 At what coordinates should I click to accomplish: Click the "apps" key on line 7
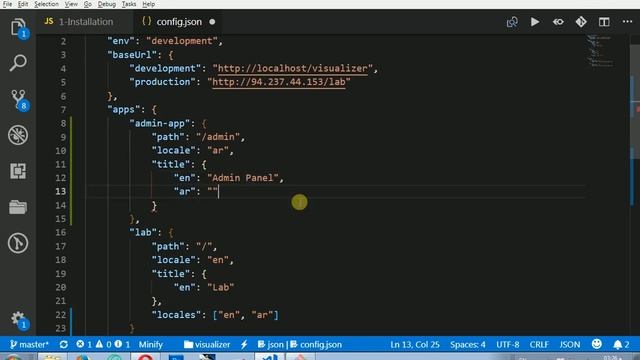pyautogui.click(x=124, y=109)
